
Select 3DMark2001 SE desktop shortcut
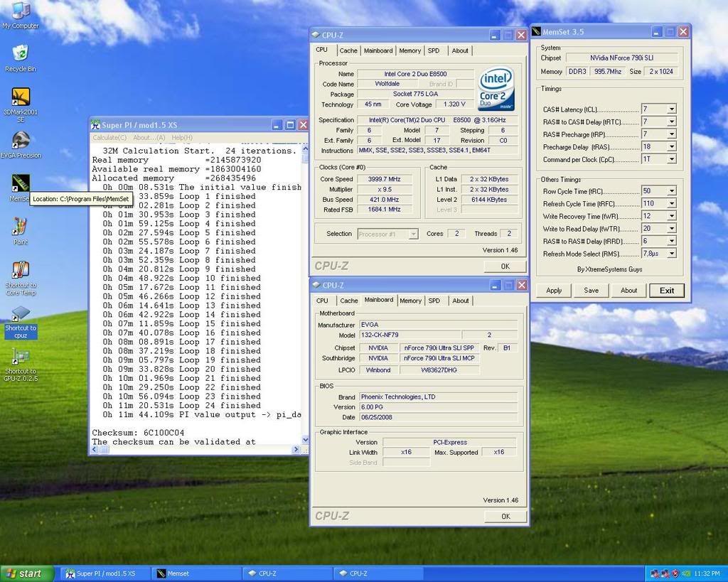point(21,104)
